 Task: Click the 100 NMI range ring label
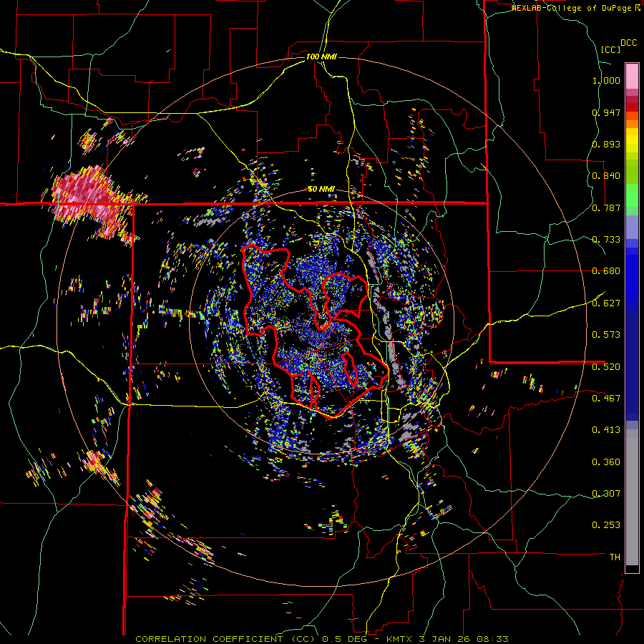(x=321, y=57)
